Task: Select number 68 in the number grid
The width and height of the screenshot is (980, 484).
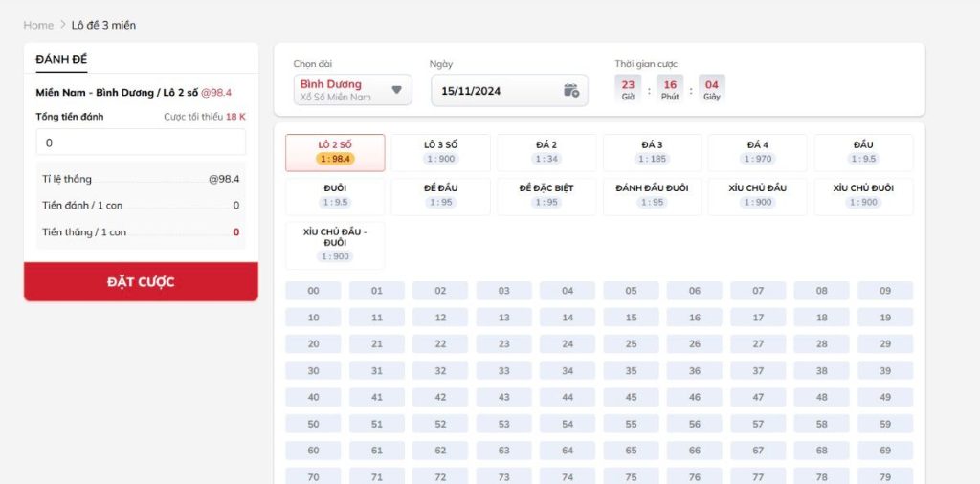Action: (x=821, y=451)
